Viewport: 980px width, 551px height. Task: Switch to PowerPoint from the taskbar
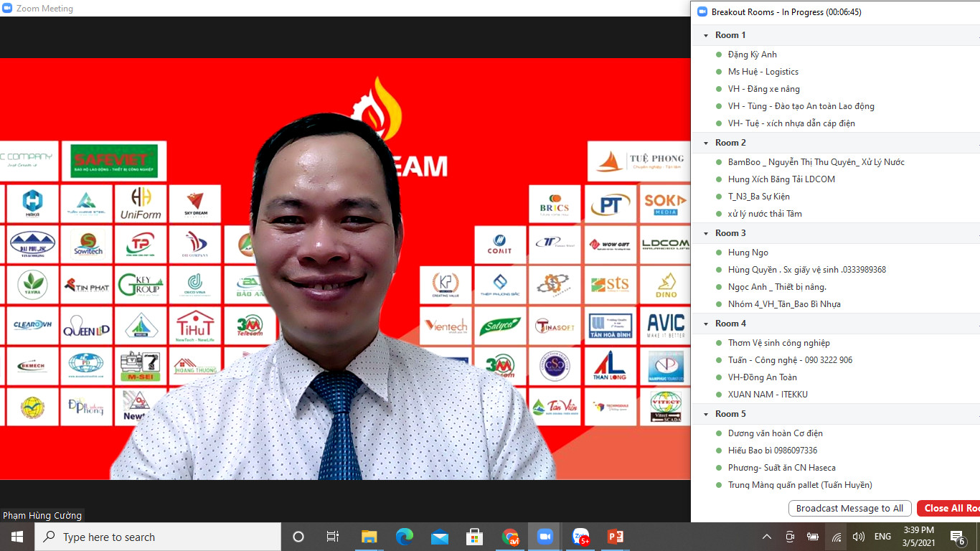click(616, 537)
